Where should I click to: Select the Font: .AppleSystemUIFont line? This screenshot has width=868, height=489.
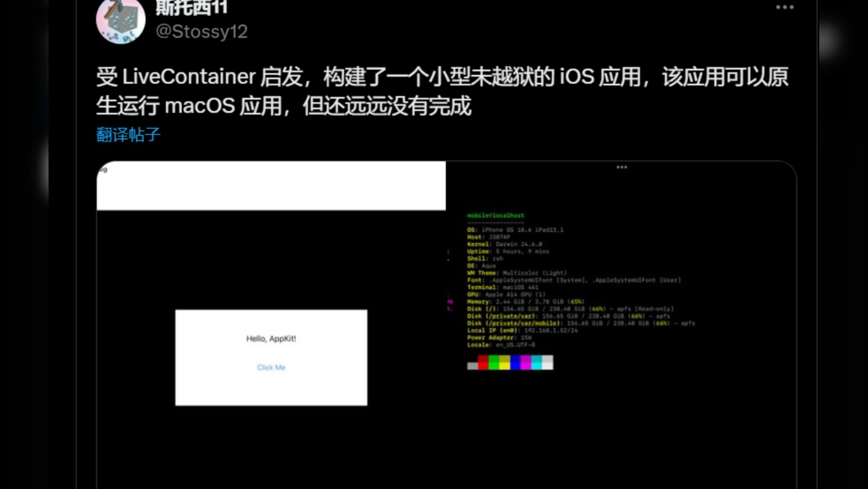coord(574,280)
